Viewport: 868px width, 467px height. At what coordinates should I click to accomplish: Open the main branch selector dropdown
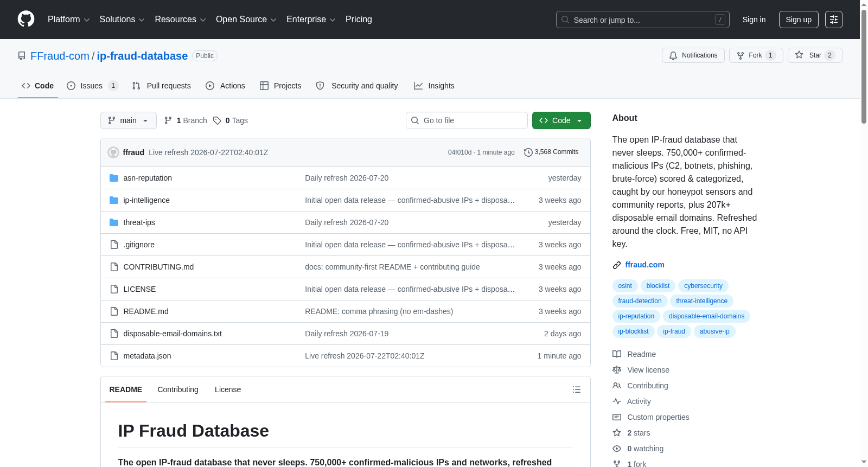coord(129,120)
